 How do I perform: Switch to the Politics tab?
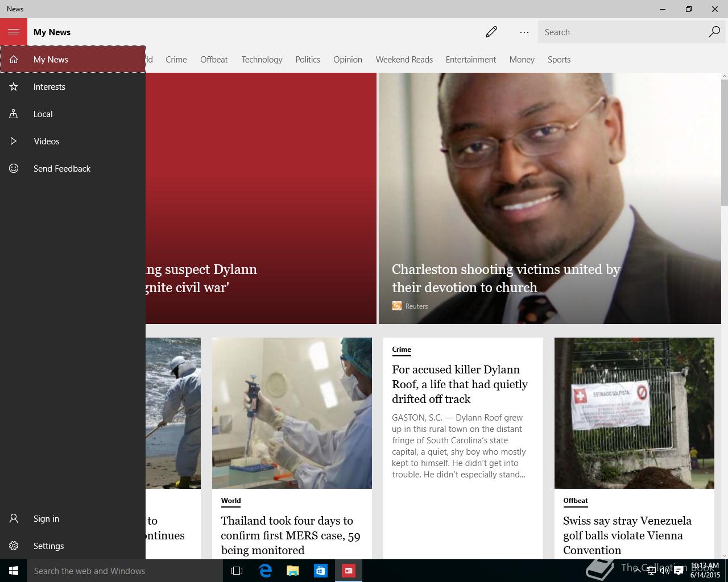308,59
